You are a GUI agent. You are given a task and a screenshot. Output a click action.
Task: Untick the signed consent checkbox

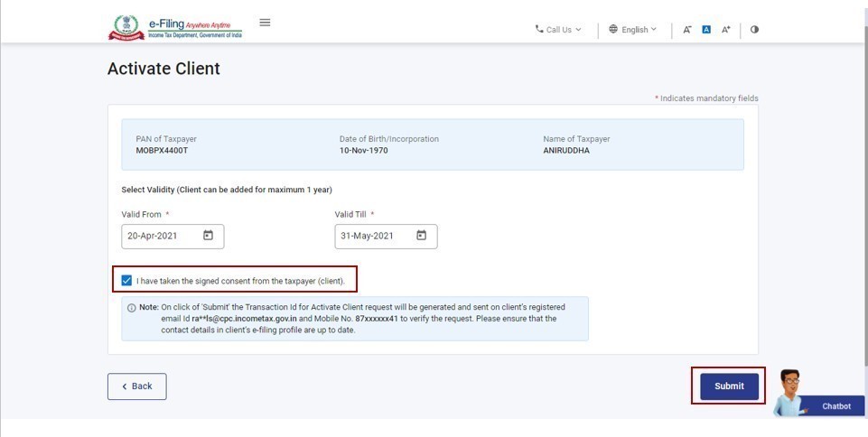click(x=126, y=281)
